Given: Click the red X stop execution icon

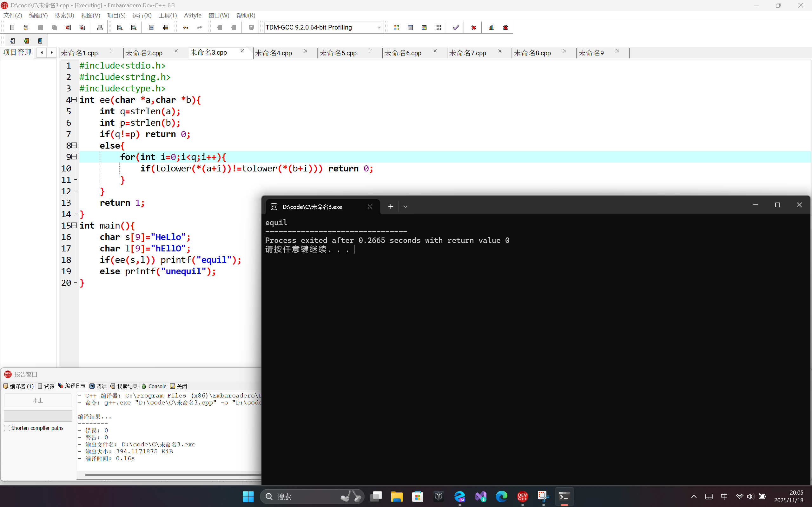Looking at the screenshot, I should point(473,28).
